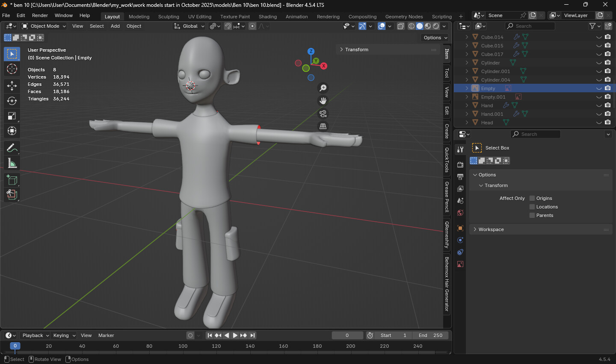The height and width of the screenshot is (364, 616).
Task: Open the viewport Options dropdown
Action: 435,38
